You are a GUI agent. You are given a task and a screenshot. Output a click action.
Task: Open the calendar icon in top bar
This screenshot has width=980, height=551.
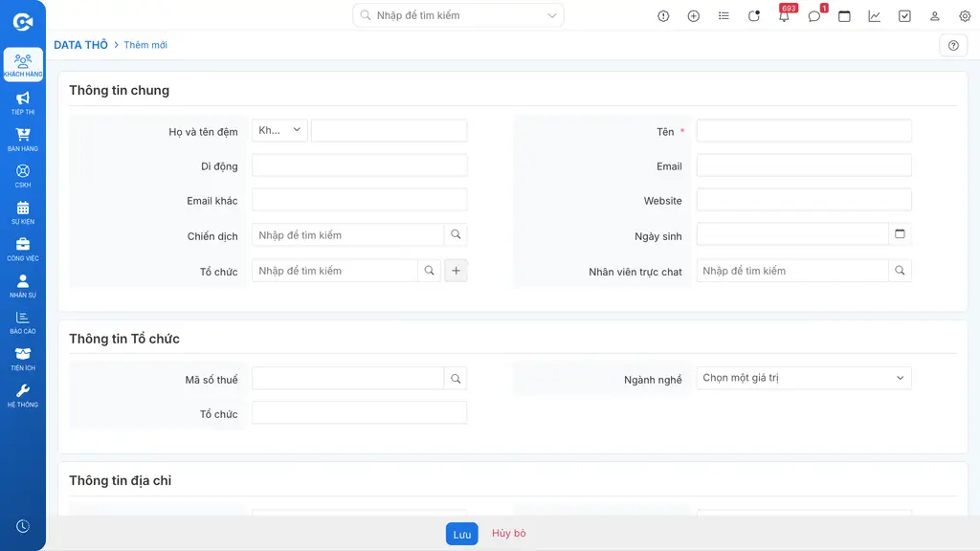click(x=844, y=16)
